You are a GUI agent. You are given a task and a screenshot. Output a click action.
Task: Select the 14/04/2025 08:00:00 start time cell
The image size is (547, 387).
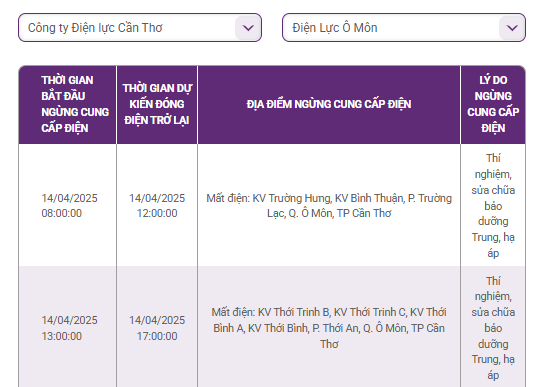coord(68,205)
